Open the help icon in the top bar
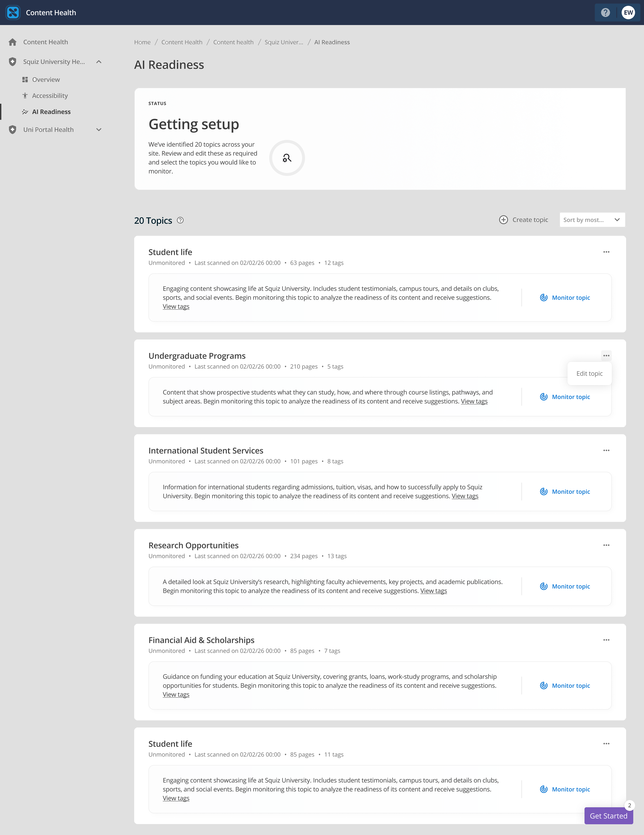Screen dimensions: 644x835 point(605,13)
